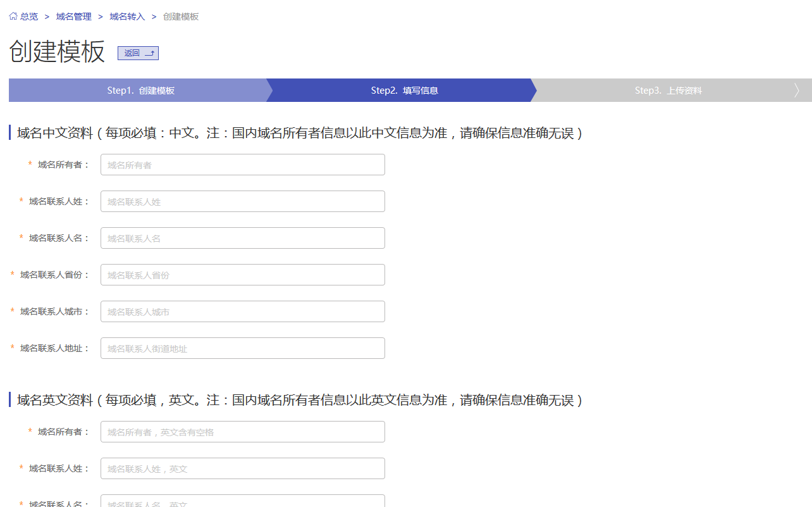
Task: Select Step2 填写信息 step tab
Action: pos(404,91)
